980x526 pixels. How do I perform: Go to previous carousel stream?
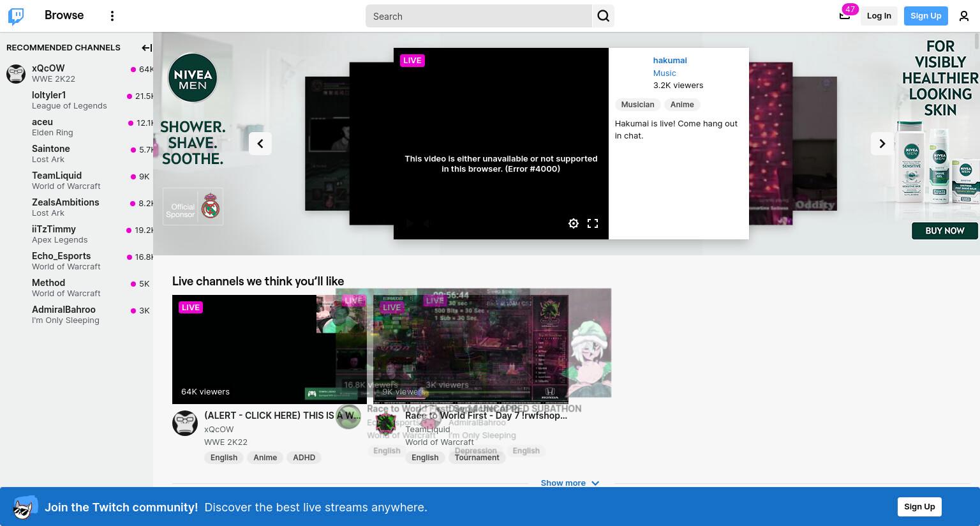click(260, 144)
